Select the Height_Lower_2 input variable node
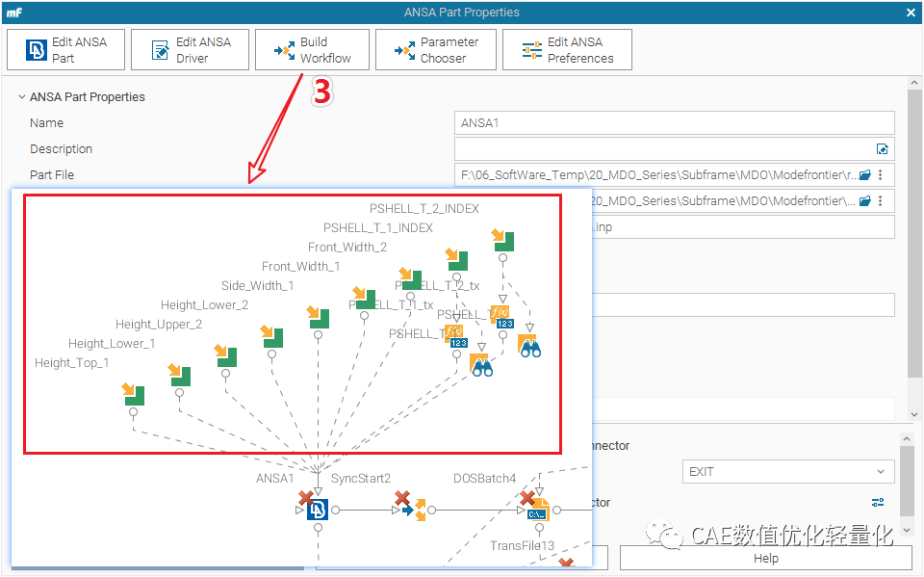924x577 pixels. 272,337
